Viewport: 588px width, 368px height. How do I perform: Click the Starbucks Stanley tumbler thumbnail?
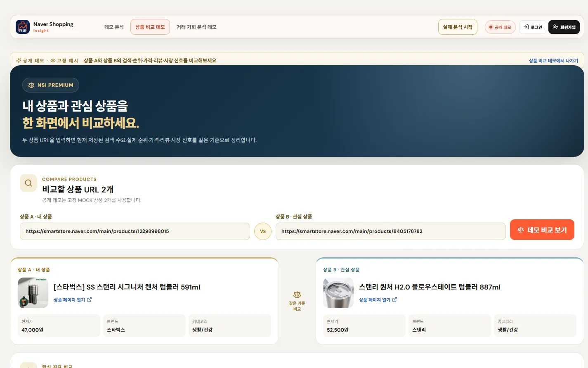33,293
